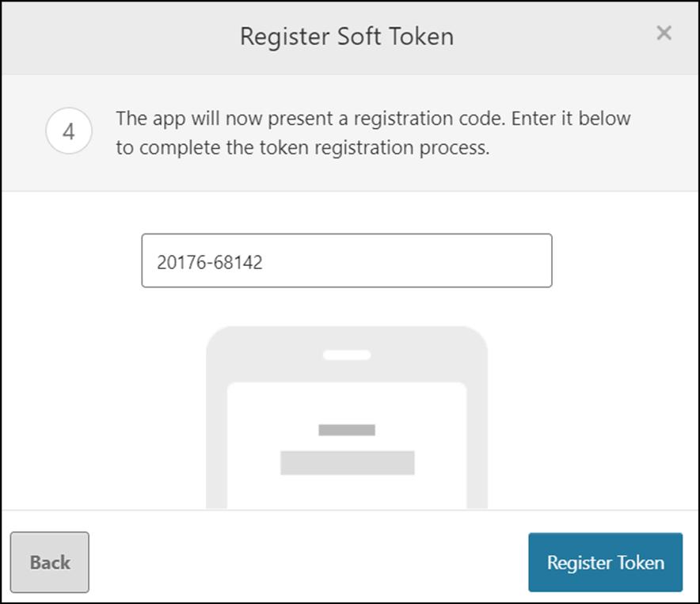700x604 pixels.
Task: Click on the 20176-68142 code text
Action: point(210,263)
